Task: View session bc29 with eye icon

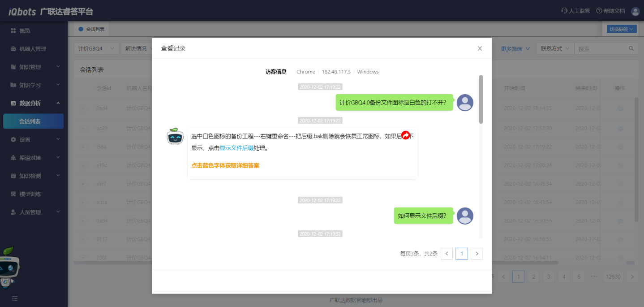Action: coord(620,128)
